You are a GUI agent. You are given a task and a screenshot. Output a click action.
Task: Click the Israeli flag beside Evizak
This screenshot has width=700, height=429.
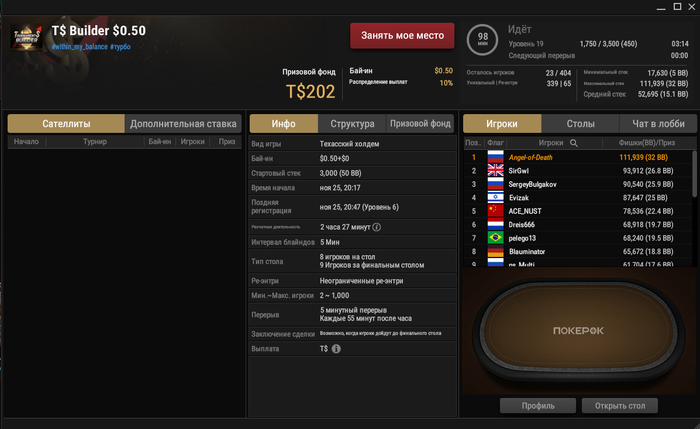pos(496,197)
